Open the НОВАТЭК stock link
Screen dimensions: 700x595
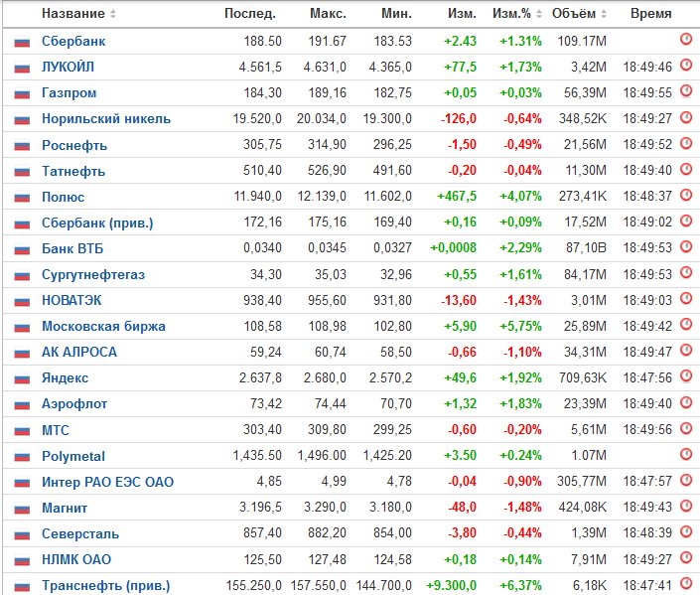[x=71, y=300]
